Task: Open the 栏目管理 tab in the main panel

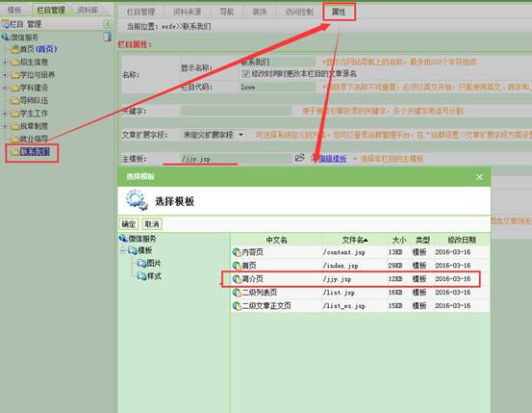Action: coord(140,12)
